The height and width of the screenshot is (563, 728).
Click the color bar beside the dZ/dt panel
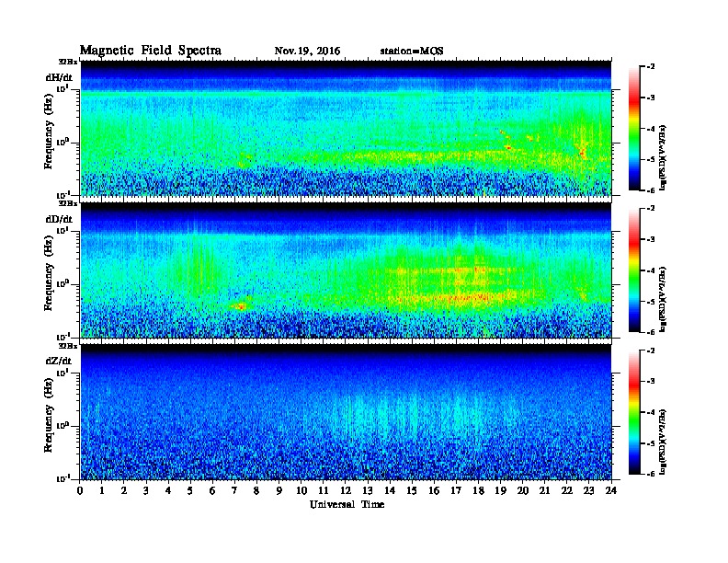click(x=634, y=412)
